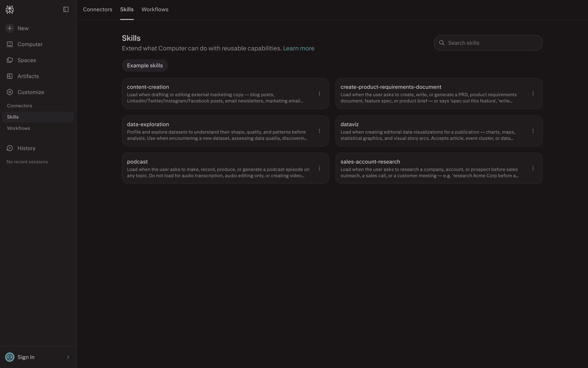Click the Artifacts icon in sidebar

[10, 76]
